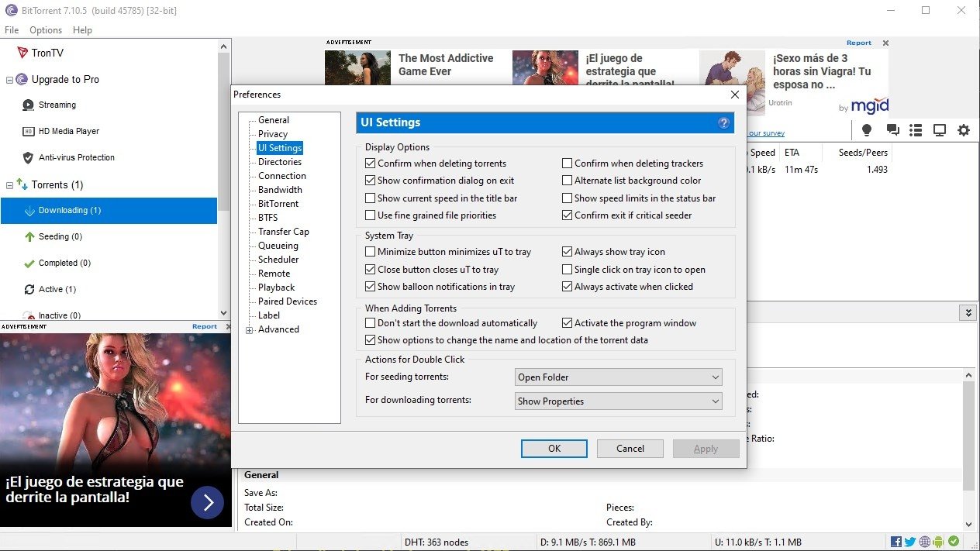Open the For downloading torrents dropdown
The image size is (980, 551).
(x=619, y=401)
